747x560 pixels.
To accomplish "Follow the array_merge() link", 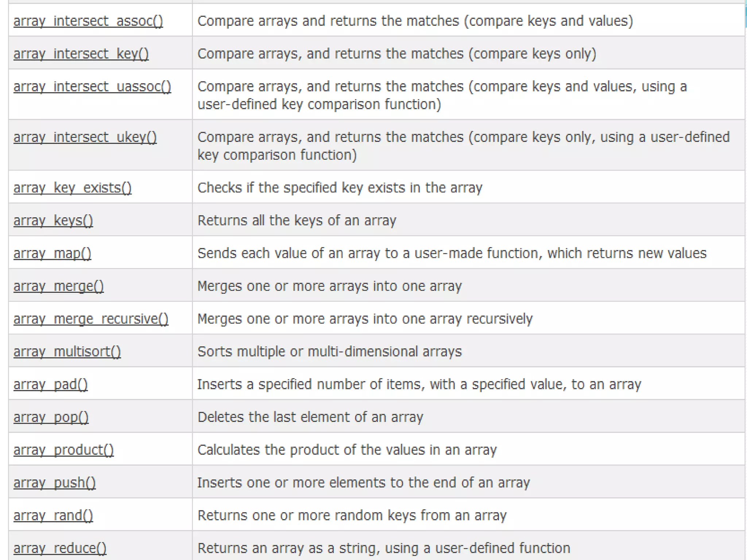I will [58, 286].
